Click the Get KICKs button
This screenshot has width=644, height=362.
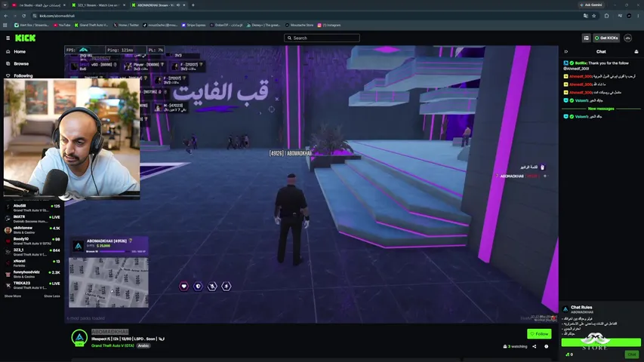[606, 38]
